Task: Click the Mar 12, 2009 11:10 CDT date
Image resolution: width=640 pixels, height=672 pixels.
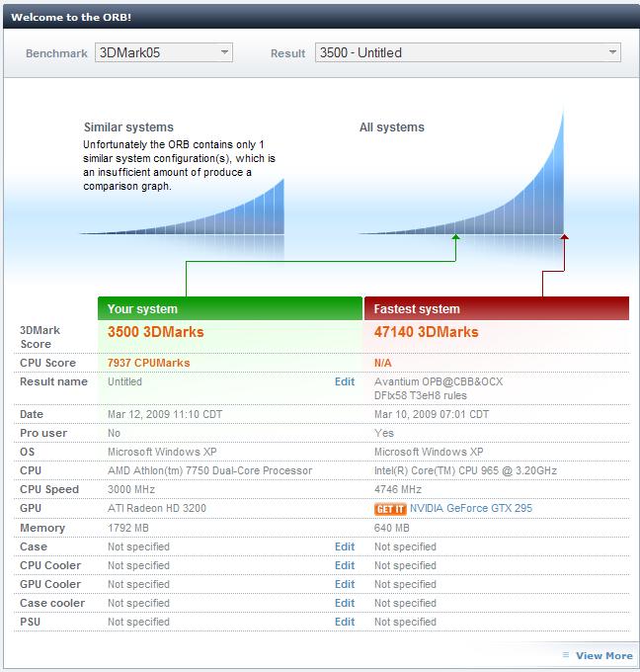Action: 165,414
